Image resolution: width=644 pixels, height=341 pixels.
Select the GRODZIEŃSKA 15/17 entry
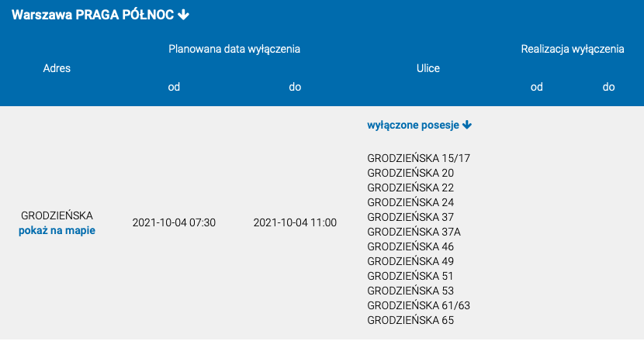coord(418,158)
